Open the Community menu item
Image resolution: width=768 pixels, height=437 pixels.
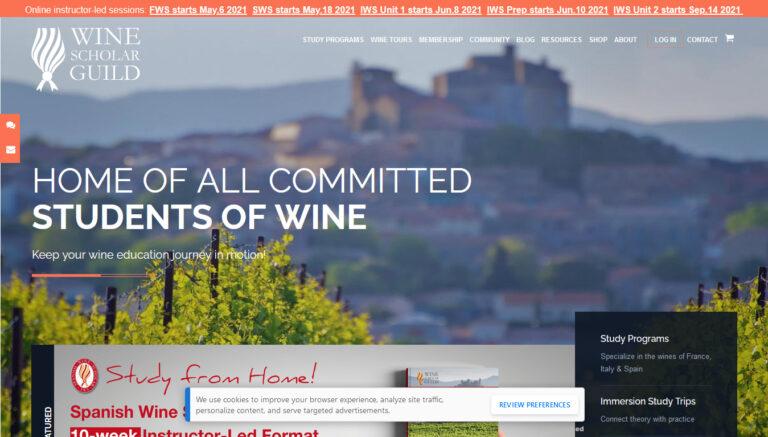tap(490, 40)
